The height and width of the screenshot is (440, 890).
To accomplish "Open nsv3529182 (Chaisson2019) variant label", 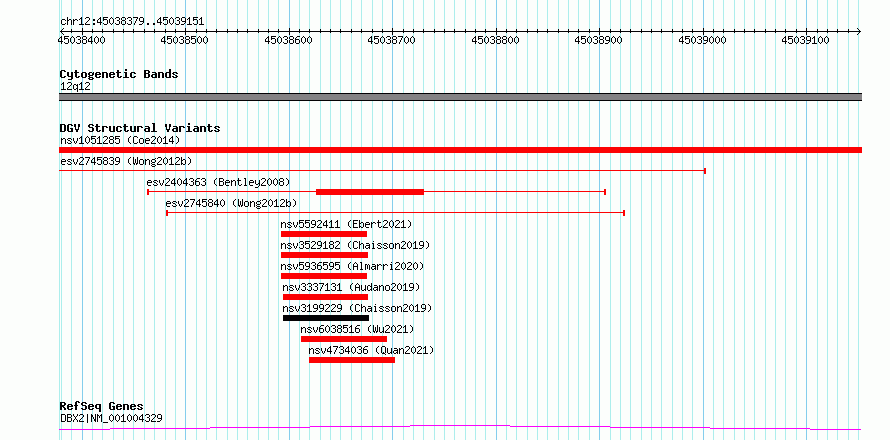I will (x=355, y=245).
